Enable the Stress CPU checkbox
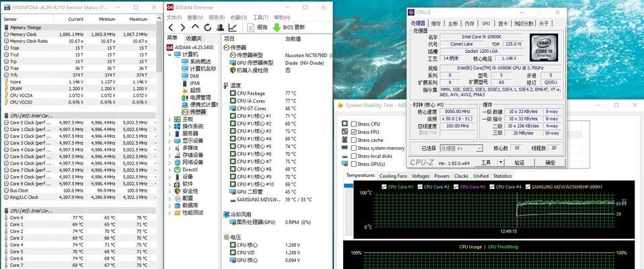The image size is (644, 269). pos(353,124)
